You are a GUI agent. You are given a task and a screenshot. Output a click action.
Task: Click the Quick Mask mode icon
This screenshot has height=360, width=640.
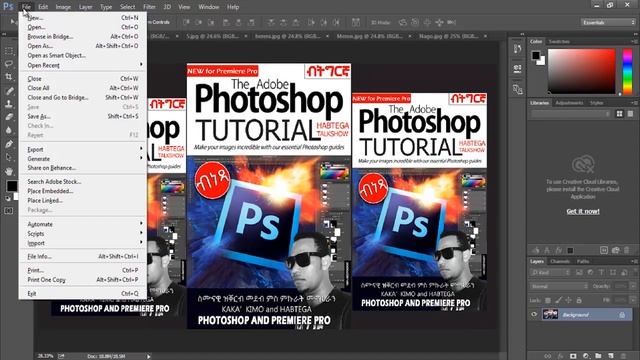9,211
